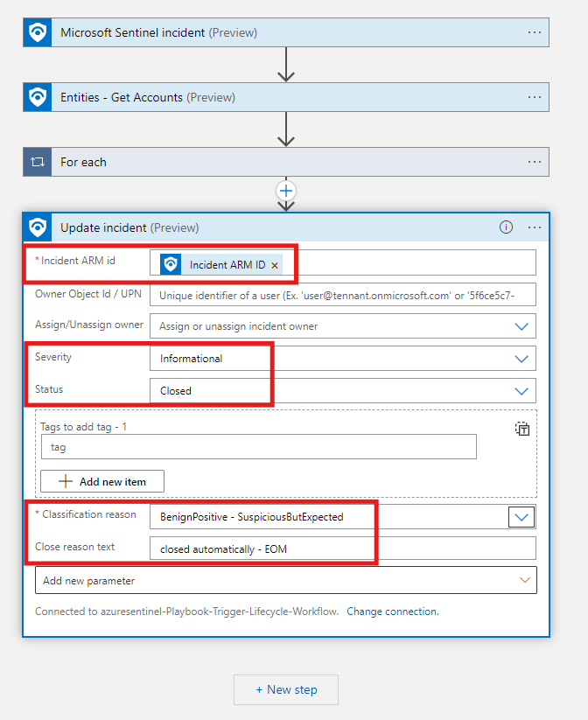The width and height of the screenshot is (588, 720).
Task: Remove the Incident ARM ID token
Action: (275, 265)
